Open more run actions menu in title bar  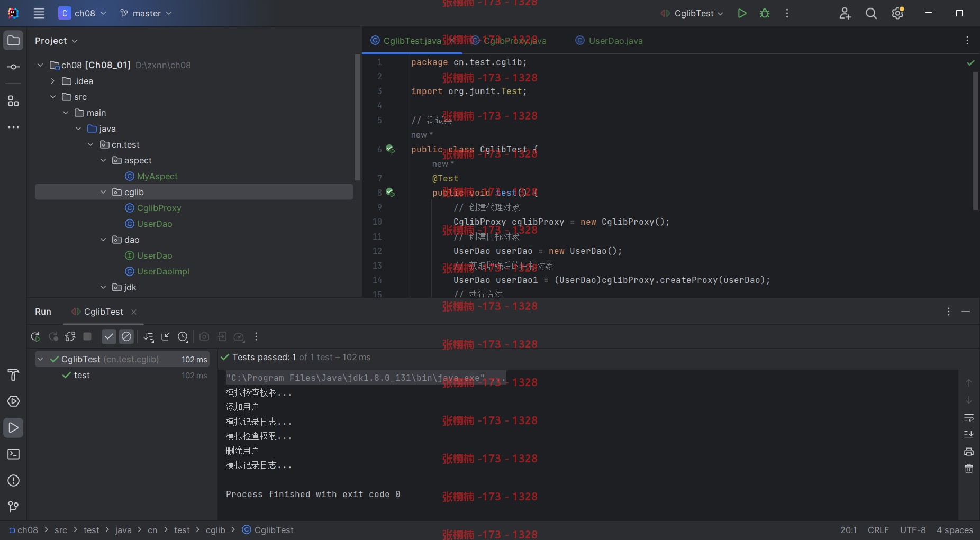coord(787,13)
